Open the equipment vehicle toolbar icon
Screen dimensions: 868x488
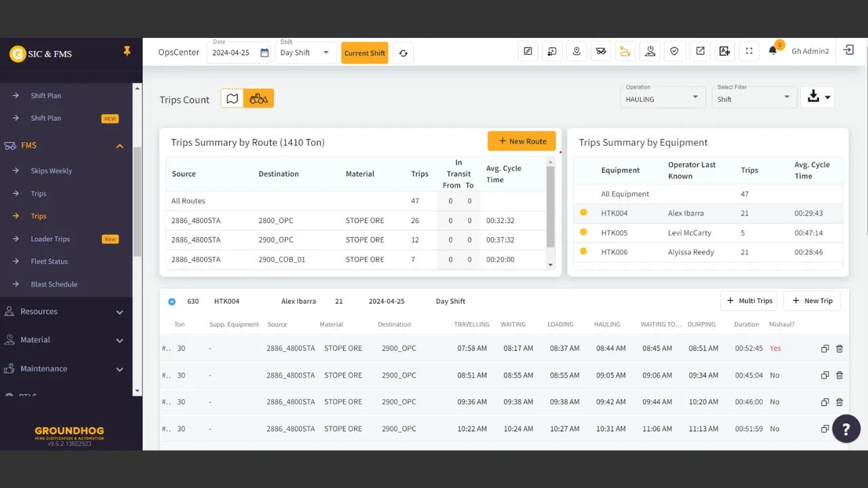tap(601, 51)
